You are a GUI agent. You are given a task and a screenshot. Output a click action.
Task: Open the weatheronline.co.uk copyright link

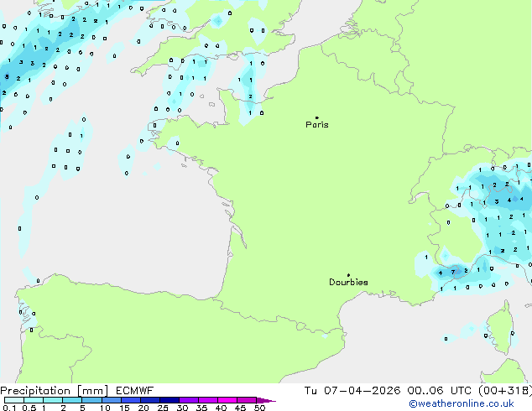coord(462,403)
